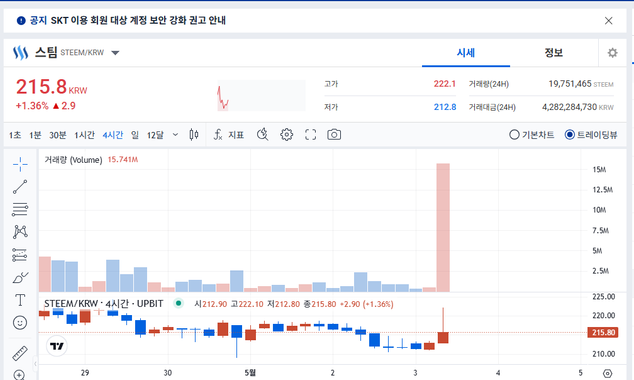Select the brush drawing tool
The image size is (634, 380).
click(x=20, y=278)
